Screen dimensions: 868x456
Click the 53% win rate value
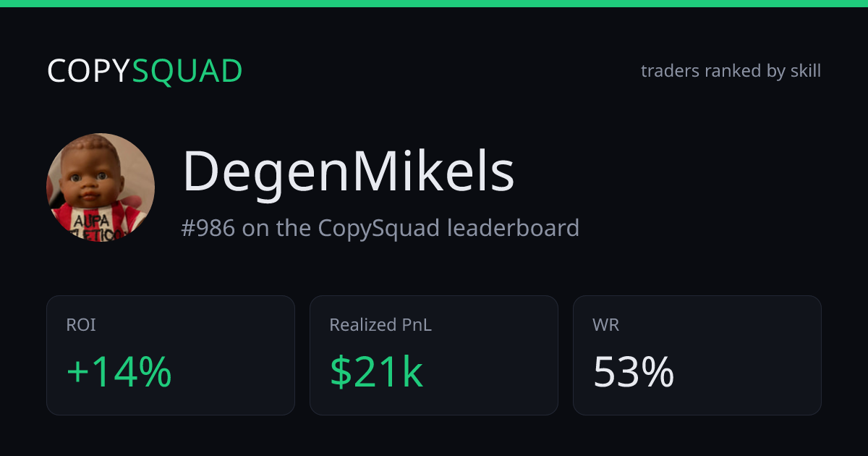pyautogui.click(x=634, y=372)
